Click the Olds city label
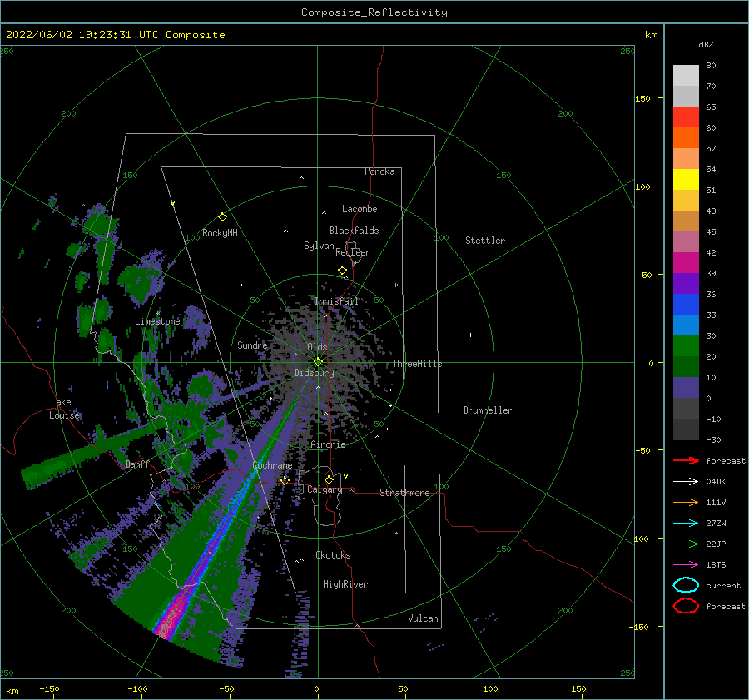This screenshot has width=749, height=700. point(317,347)
